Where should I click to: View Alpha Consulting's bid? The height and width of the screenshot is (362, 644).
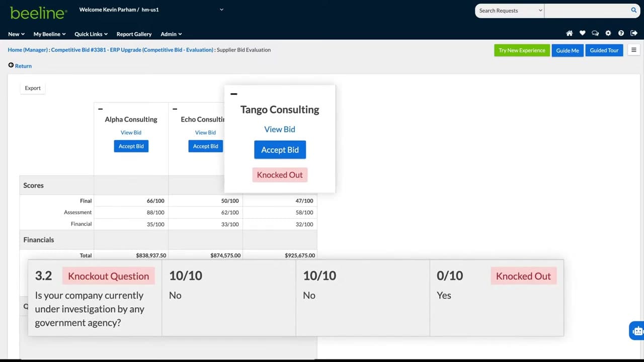coord(131,133)
